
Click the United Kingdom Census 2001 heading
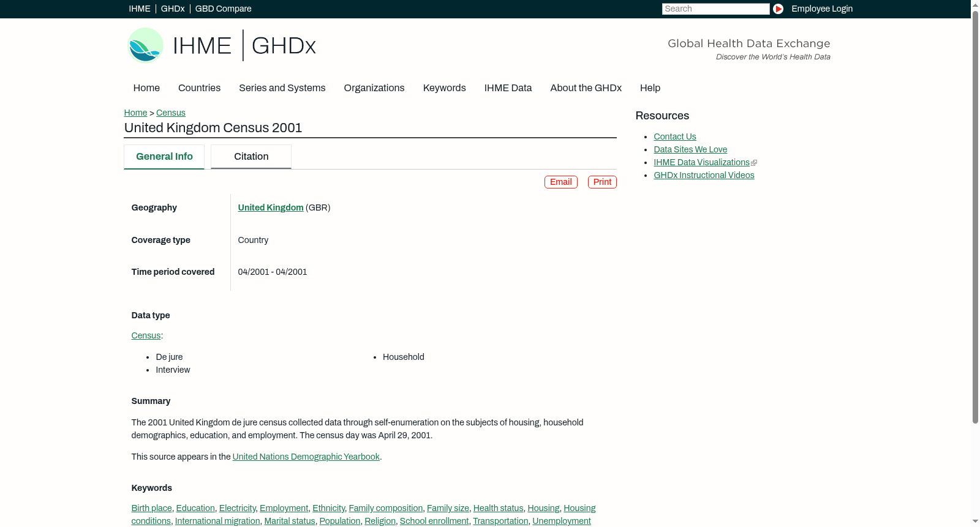coord(213,128)
